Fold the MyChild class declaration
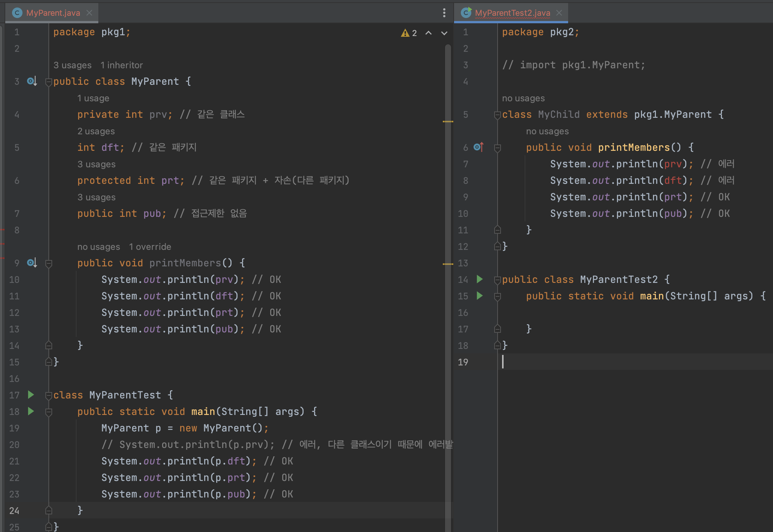Viewport: 773px width, 532px height. (x=498, y=114)
